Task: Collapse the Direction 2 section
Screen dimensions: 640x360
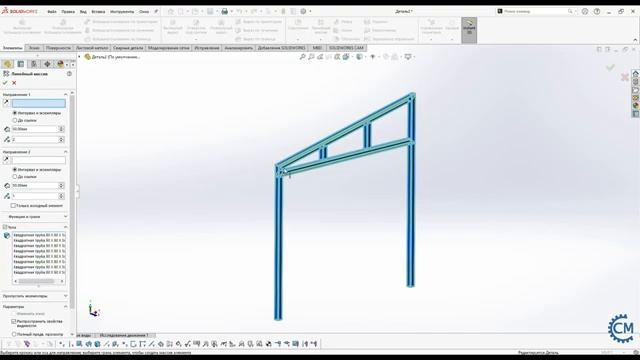Action: click(x=66, y=152)
